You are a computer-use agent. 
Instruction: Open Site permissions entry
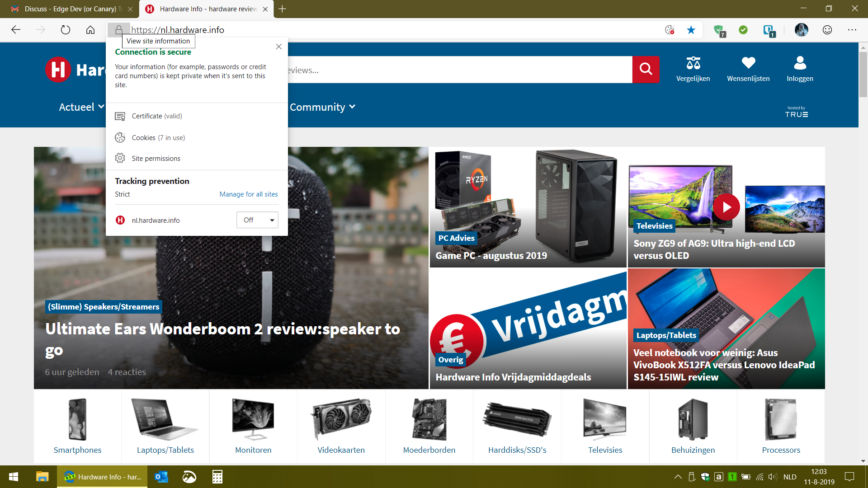[156, 159]
